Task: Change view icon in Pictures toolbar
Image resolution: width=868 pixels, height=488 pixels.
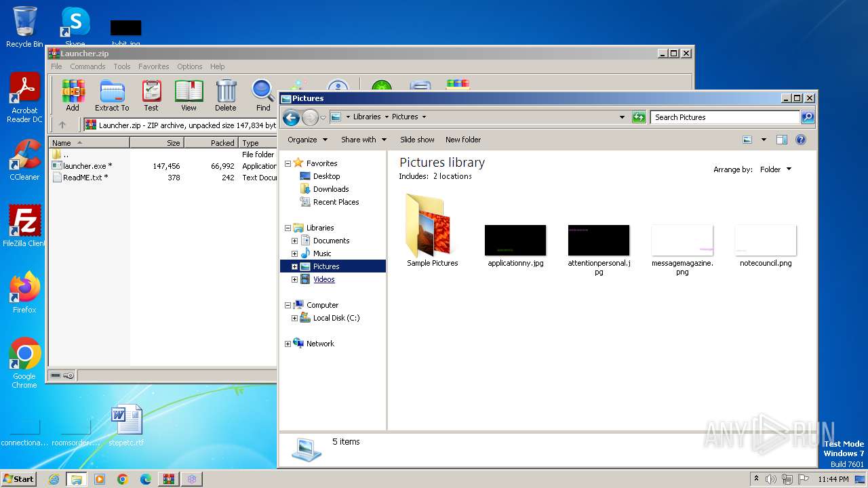Action: tap(747, 140)
